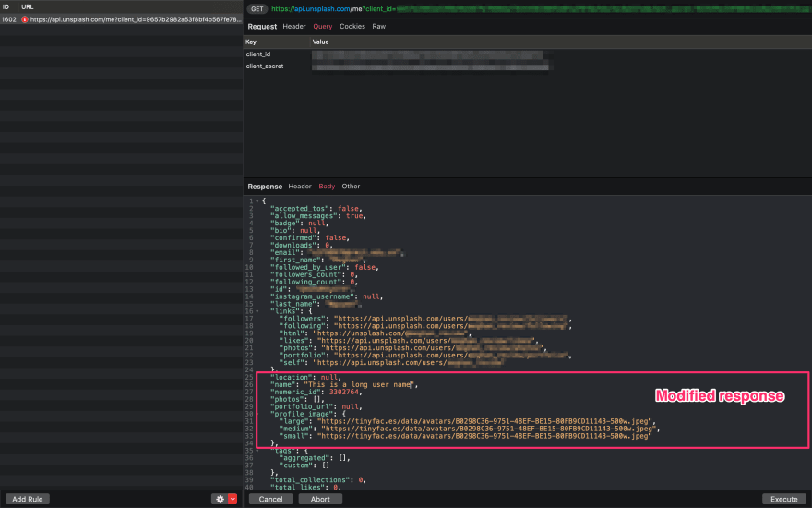Select the client_id query row
The height and width of the screenshot is (508, 812).
(527, 54)
